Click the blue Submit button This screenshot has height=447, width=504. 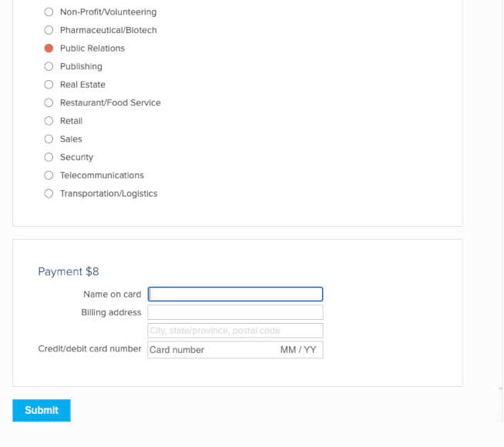42,410
